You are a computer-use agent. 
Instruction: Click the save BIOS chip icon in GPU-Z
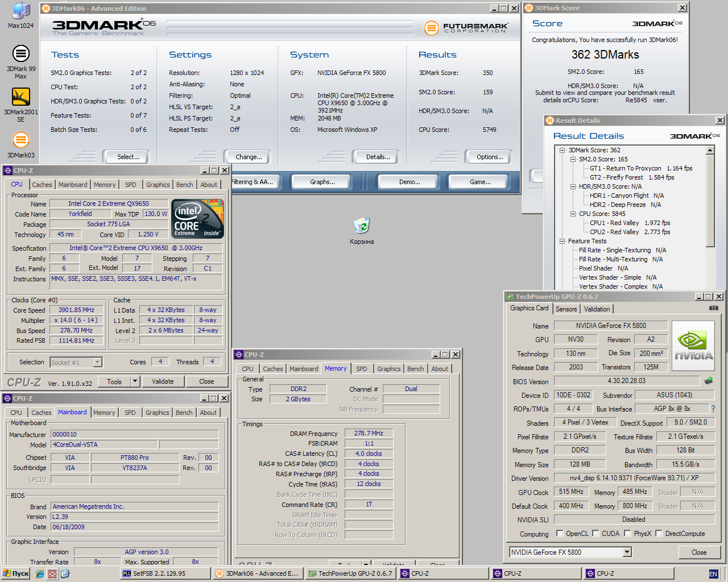pyautogui.click(x=709, y=381)
